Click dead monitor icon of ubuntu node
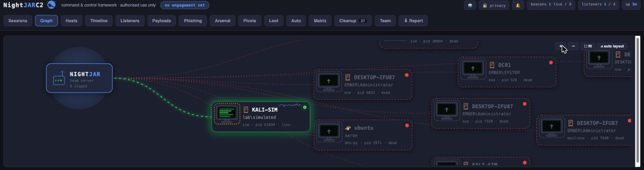The image size is (644, 170). (x=329, y=132)
